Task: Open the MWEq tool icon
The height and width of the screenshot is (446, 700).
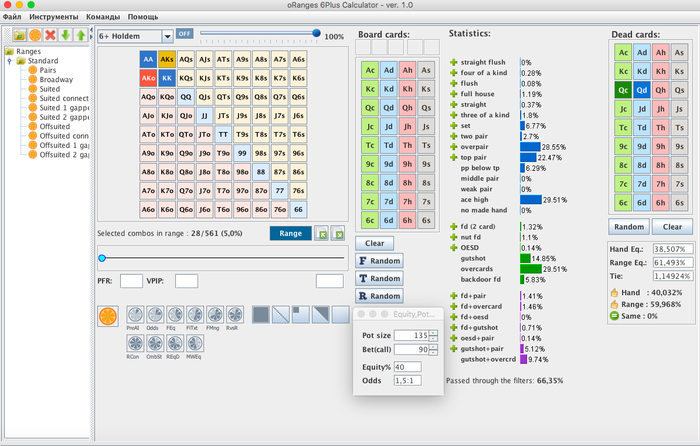Action: (195, 343)
